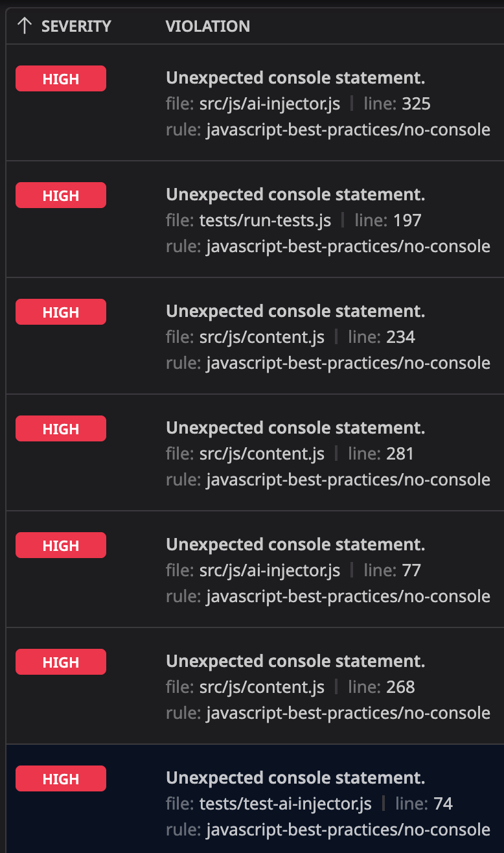Click the VIOLATION column header

(x=208, y=26)
